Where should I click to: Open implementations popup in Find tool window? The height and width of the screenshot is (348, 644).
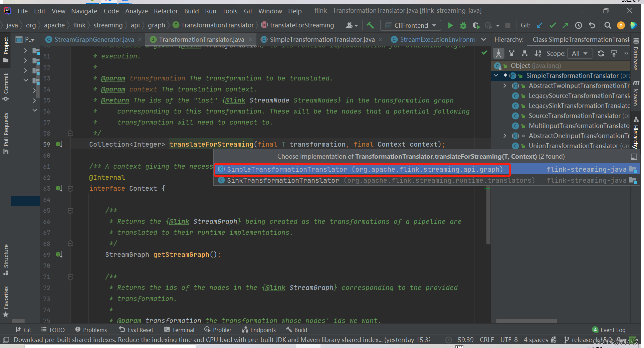(634, 156)
